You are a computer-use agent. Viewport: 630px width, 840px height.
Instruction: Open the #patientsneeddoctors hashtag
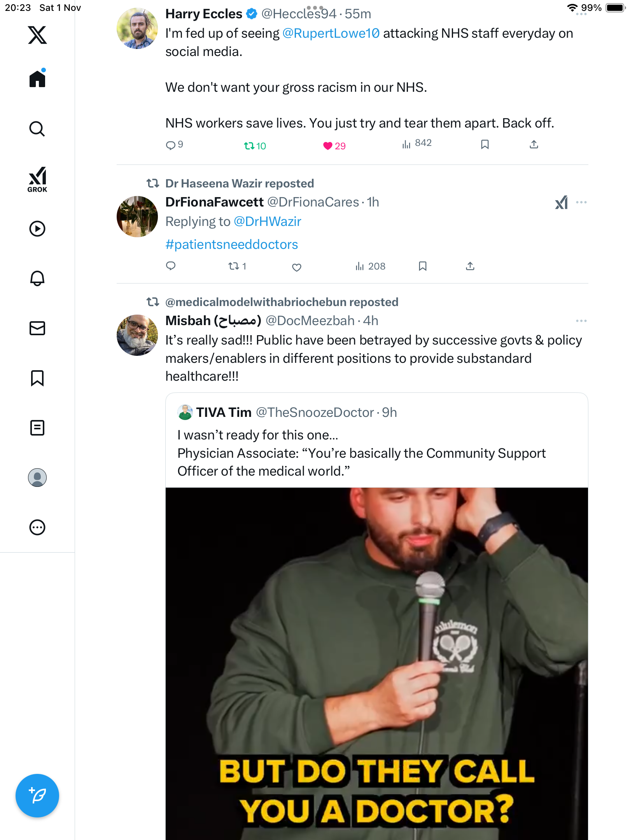pyautogui.click(x=232, y=245)
